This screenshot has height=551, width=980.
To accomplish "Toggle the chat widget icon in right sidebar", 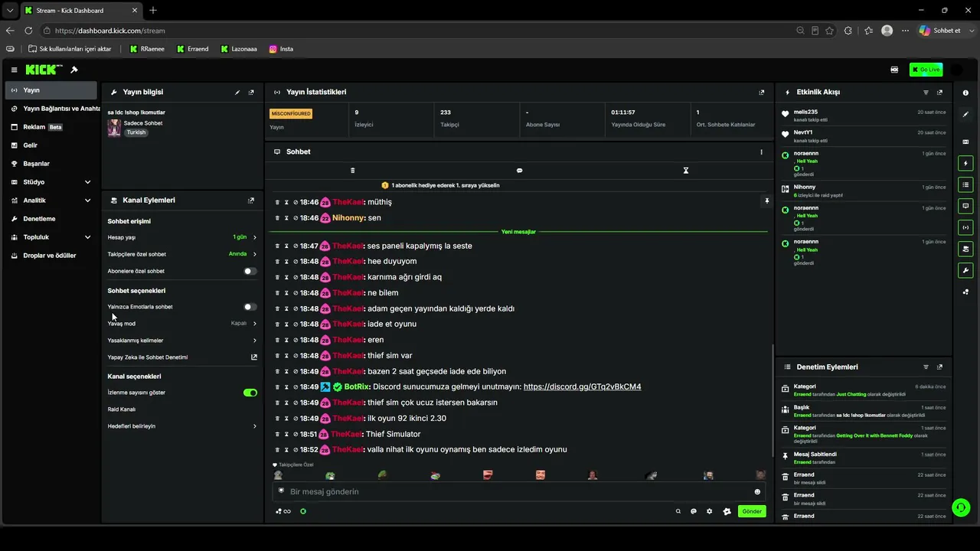I will 965,206.
